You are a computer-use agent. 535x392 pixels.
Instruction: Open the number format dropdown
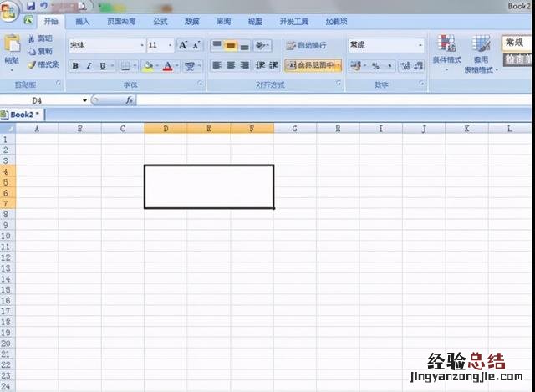pos(420,45)
